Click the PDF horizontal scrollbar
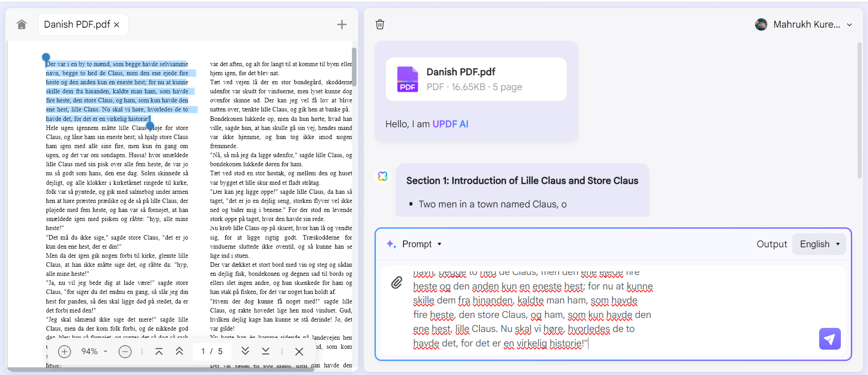The height and width of the screenshot is (375, 868). click(161, 369)
